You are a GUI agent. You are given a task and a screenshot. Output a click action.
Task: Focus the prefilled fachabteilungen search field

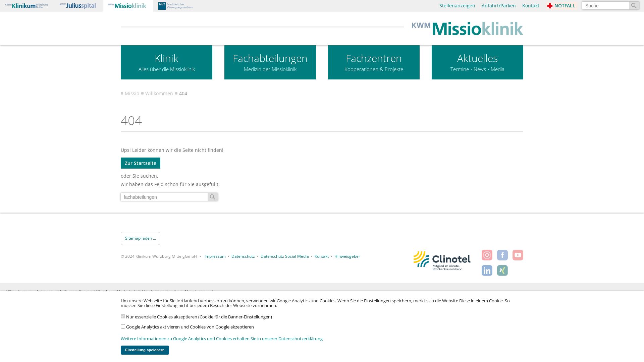point(164,197)
